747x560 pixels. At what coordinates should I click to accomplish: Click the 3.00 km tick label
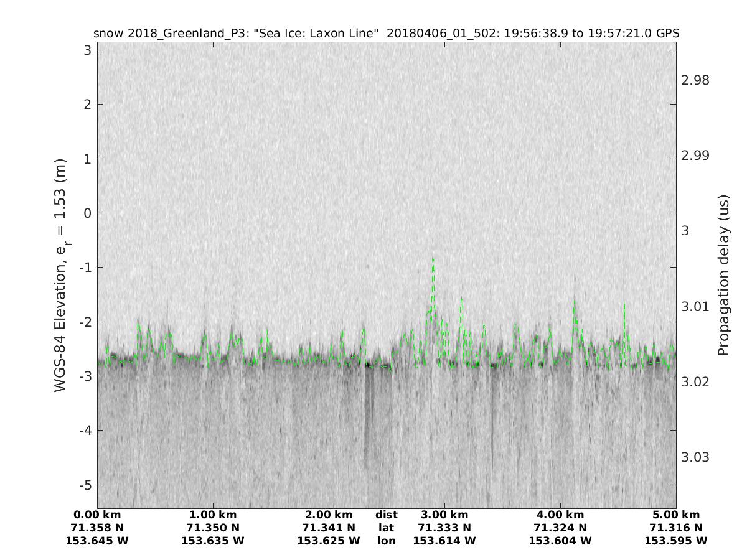click(444, 515)
